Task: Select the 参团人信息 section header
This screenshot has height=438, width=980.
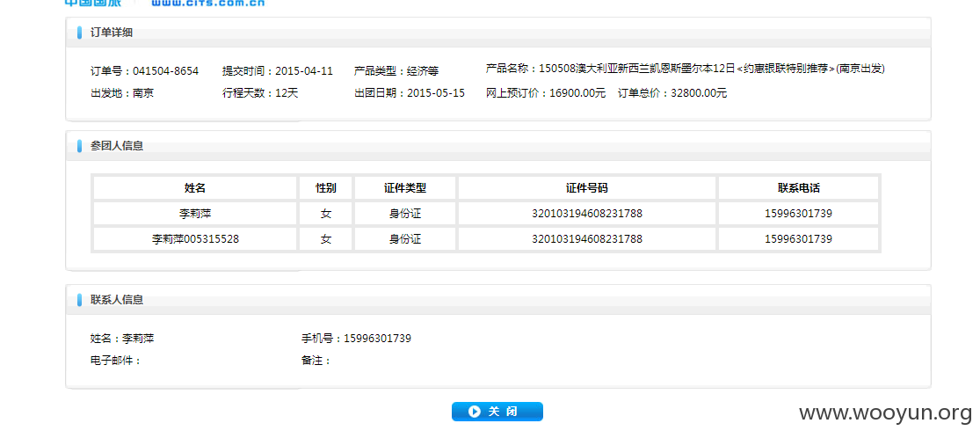Action: 117,146
